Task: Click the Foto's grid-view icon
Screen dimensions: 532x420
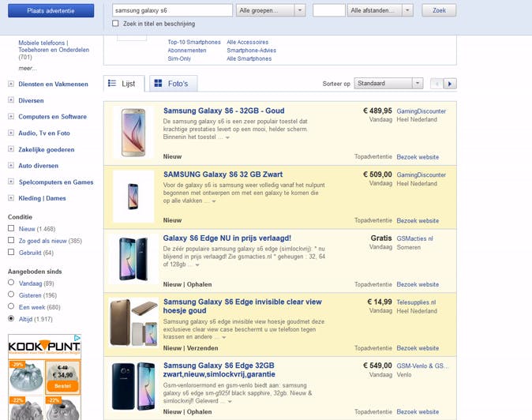Action: click(x=158, y=83)
